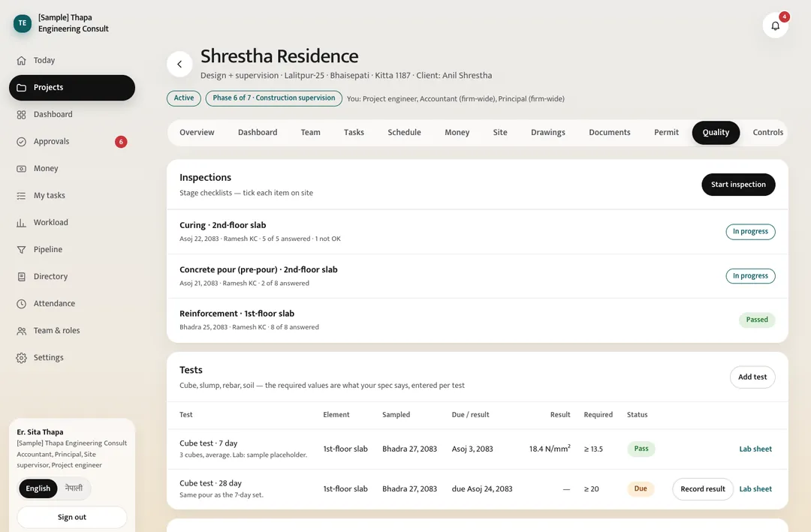This screenshot has height=532, width=811.
Task: Switch to the Schedule tab
Action: click(405, 132)
